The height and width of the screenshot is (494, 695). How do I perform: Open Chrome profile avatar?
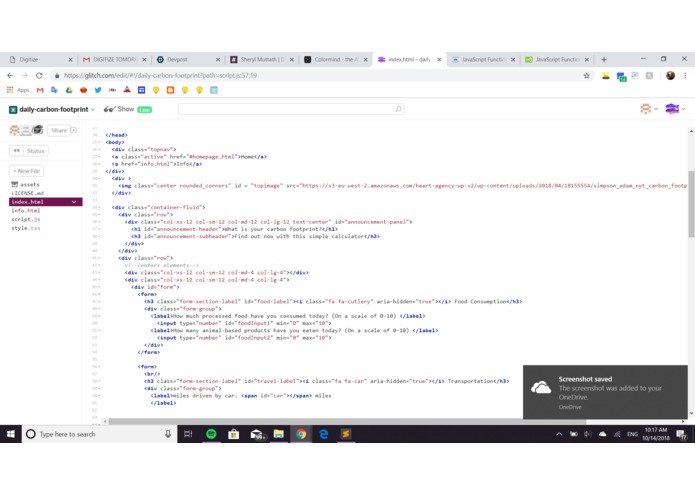click(670, 76)
